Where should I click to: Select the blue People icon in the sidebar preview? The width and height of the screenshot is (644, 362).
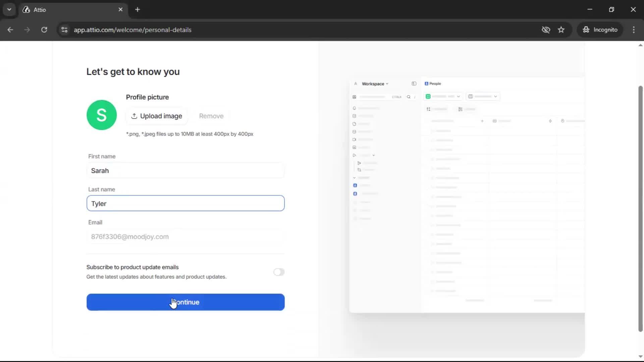(x=355, y=185)
